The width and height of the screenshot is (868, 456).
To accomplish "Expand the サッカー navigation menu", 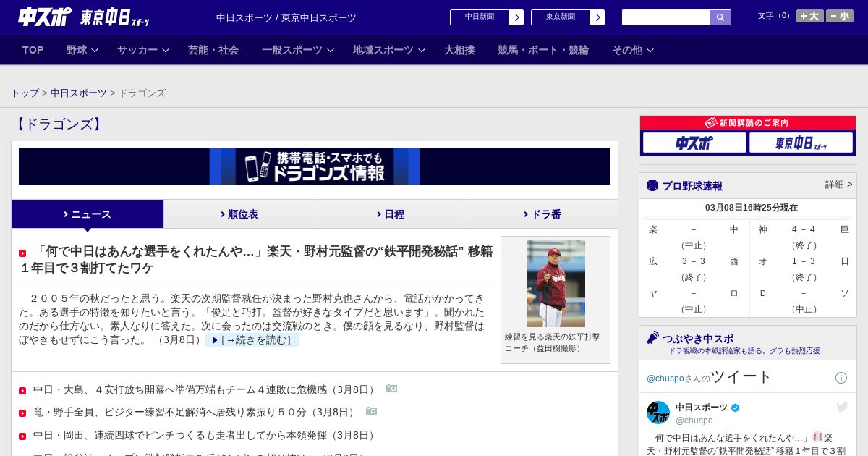I will pos(143,50).
